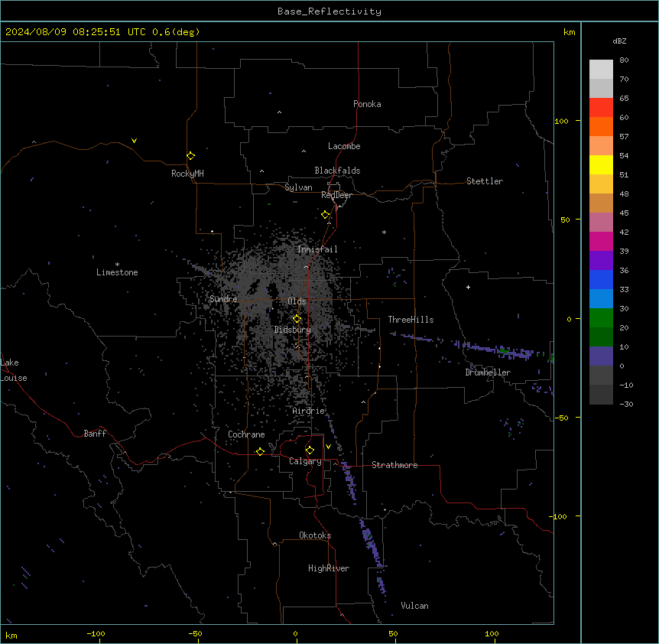Click the -30 value on the dBZ scale
The image size is (659, 644).
coord(626,404)
